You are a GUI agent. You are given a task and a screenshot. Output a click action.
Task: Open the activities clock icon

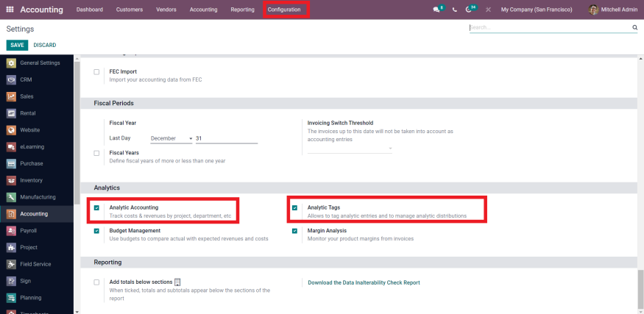tap(469, 10)
